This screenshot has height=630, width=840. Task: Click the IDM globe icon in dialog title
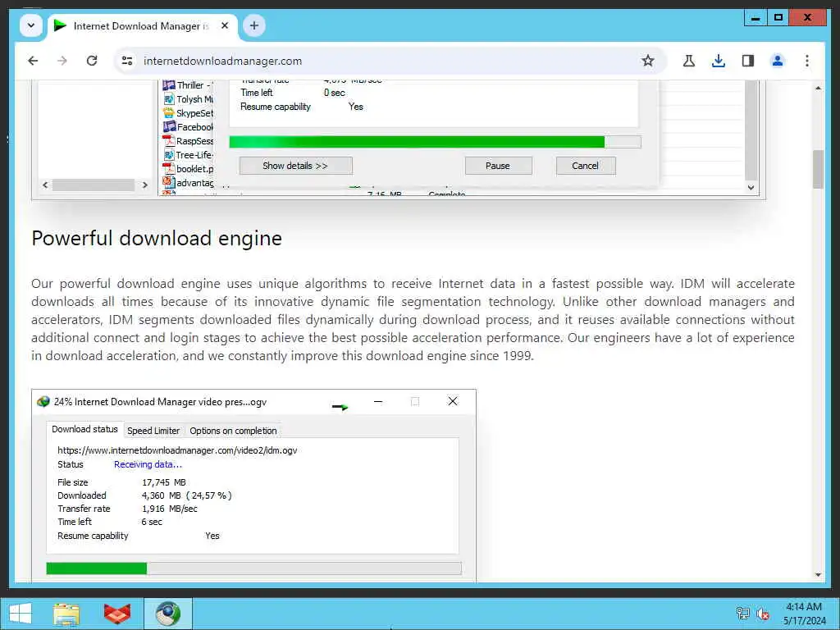43,402
